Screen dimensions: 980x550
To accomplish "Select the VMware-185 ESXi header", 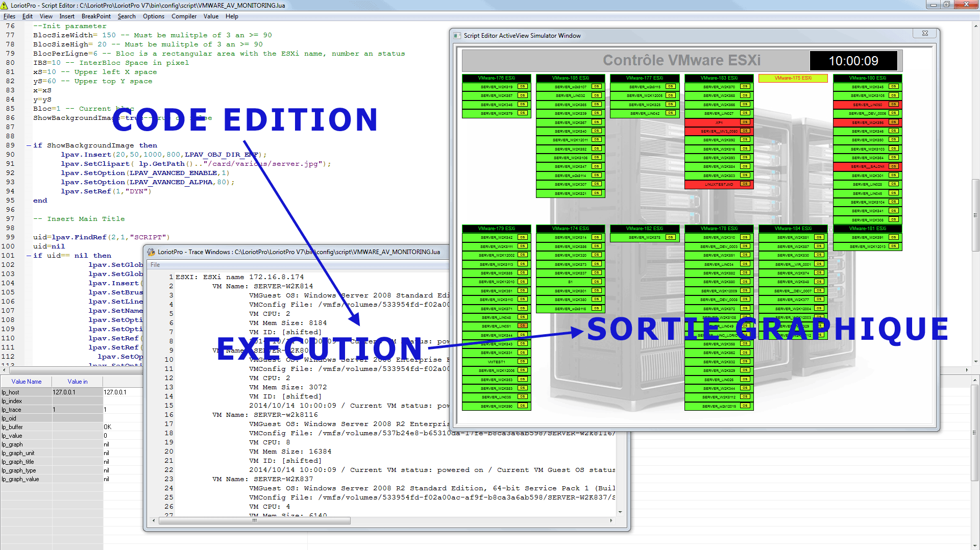I will (x=571, y=78).
